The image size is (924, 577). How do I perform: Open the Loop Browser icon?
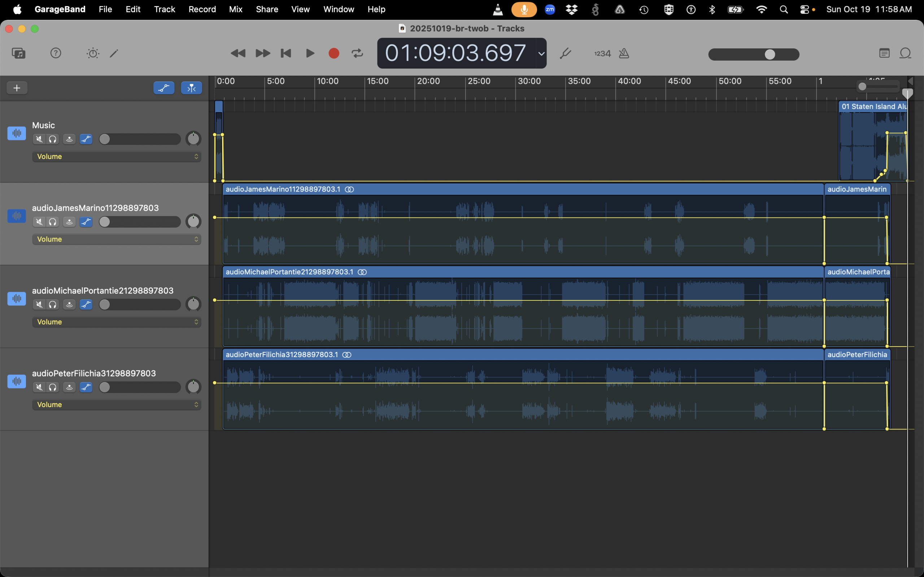tap(905, 53)
